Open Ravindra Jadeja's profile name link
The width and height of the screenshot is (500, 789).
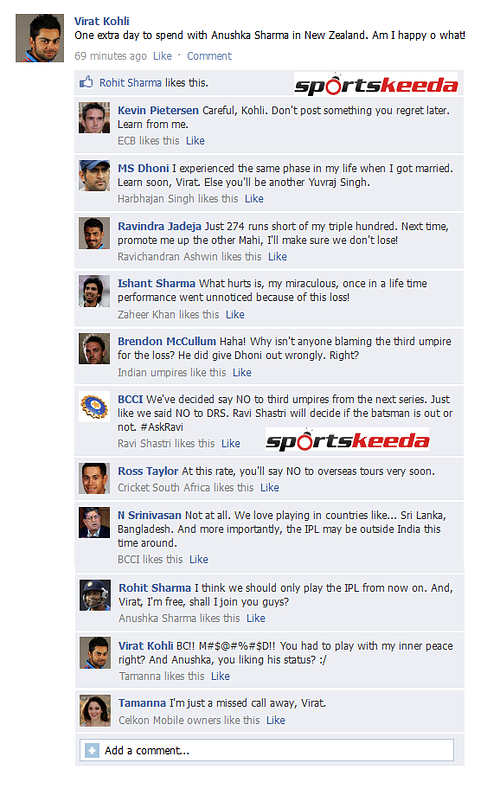pos(159,226)
